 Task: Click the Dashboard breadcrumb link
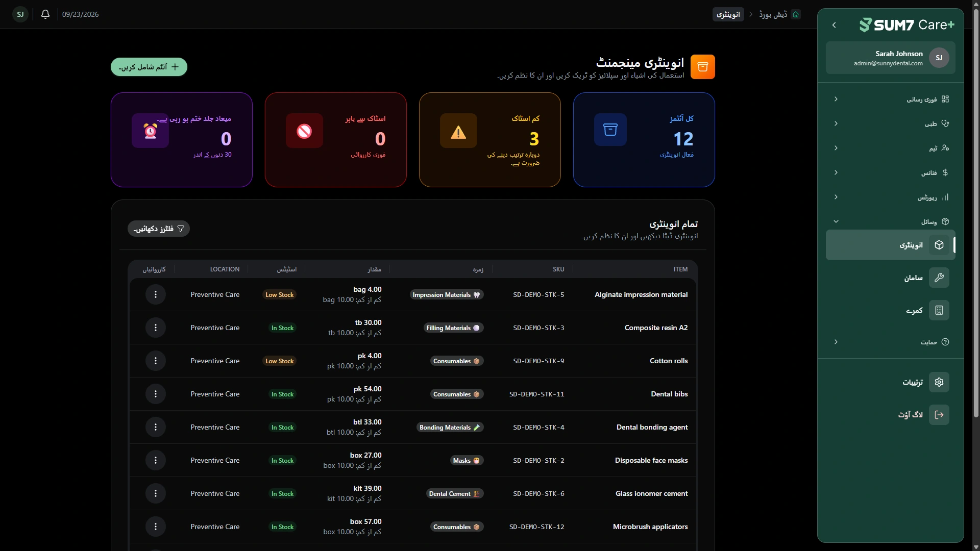click(x=773, y=14)
